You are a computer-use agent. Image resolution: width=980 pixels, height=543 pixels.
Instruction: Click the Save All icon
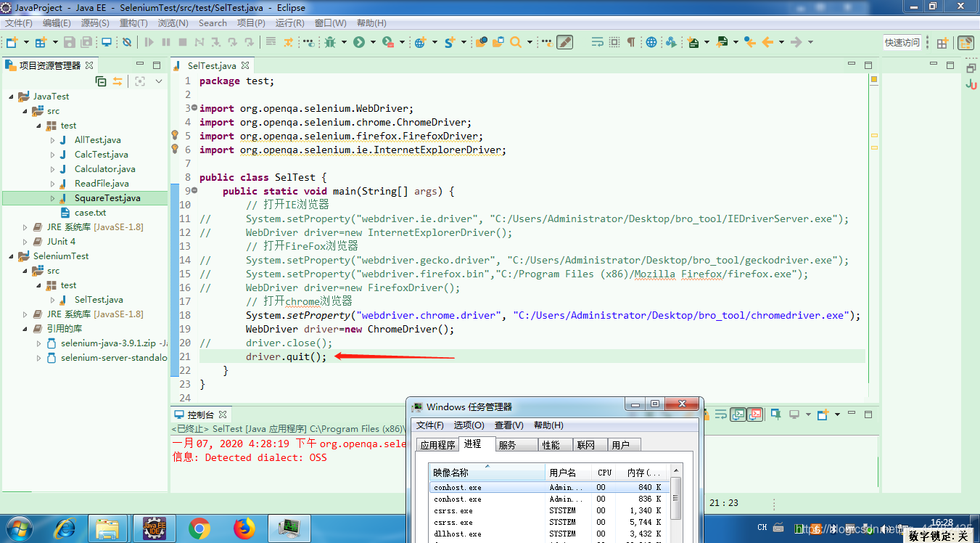(86, 42)
